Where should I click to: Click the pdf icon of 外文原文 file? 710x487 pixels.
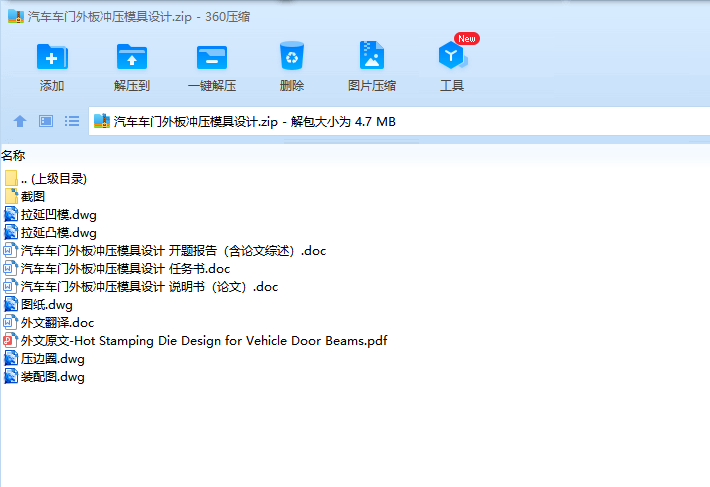[10, 341]
